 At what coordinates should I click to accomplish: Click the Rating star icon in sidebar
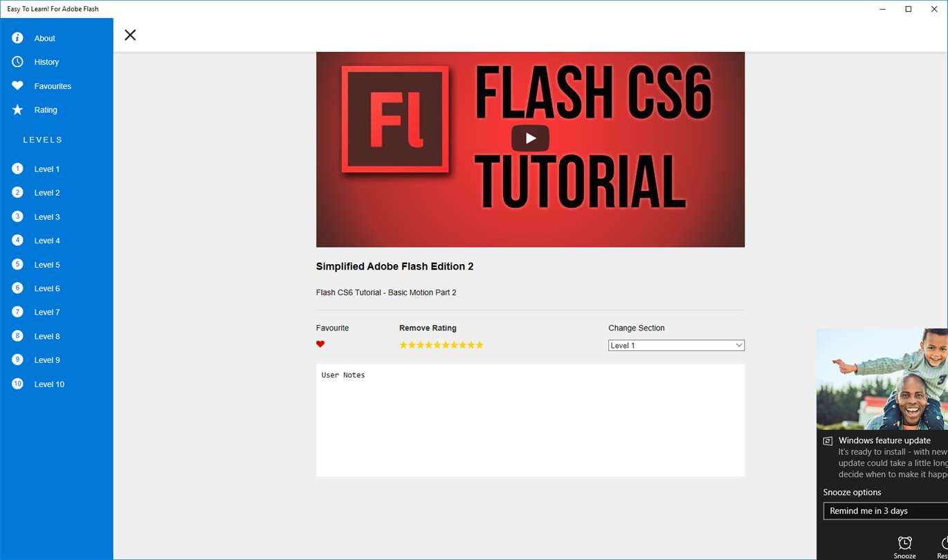pos(17,110)
